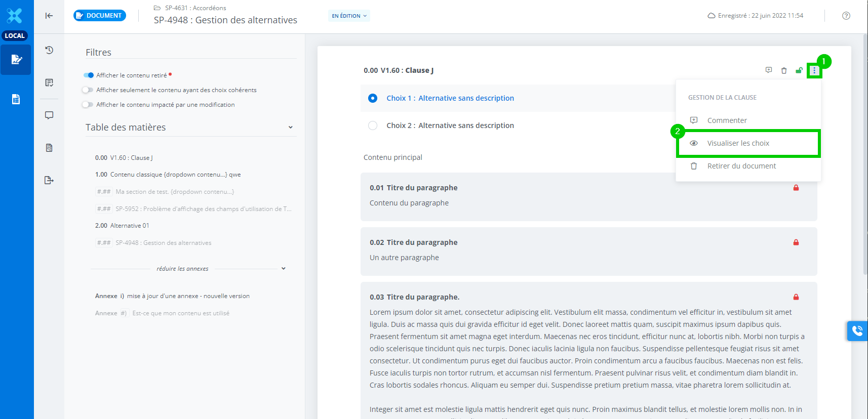Choose Visualiser les choix menu item
This screenshot has width=868, height=419.
click(738, 143)
